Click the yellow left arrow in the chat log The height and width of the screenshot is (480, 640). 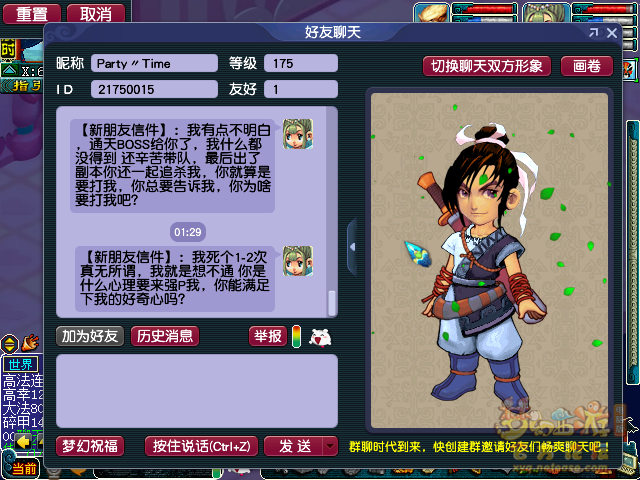[x=23, y=441]
